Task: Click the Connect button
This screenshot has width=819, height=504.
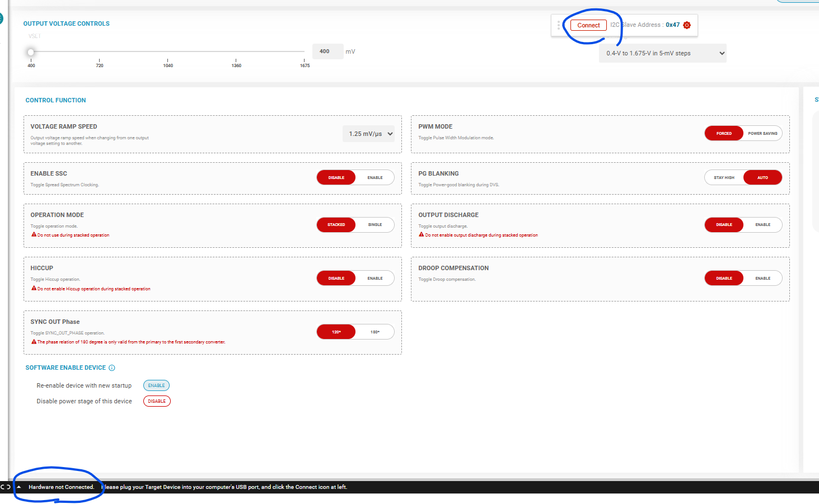Action: pyautogui.click(x=588, y=25)
